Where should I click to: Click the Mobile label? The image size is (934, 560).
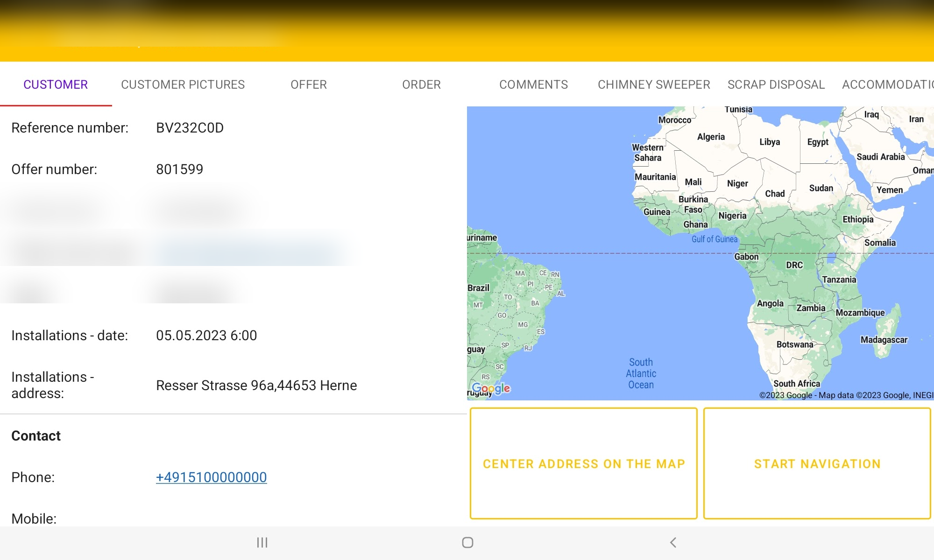point(34,518)
